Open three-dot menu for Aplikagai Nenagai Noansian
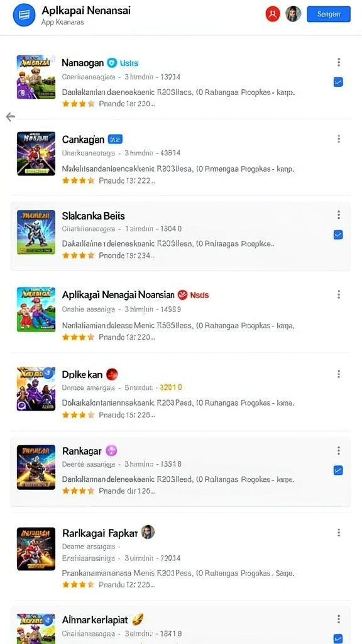Viewport: 362px width, 644px height. (339, 294)
